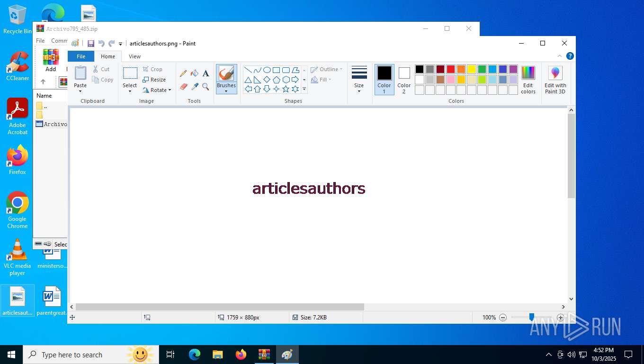The height and width of the screenshot is (364, 644).
Task: Click the Save icon in quick access toolbar
Action: coord(91,44)
